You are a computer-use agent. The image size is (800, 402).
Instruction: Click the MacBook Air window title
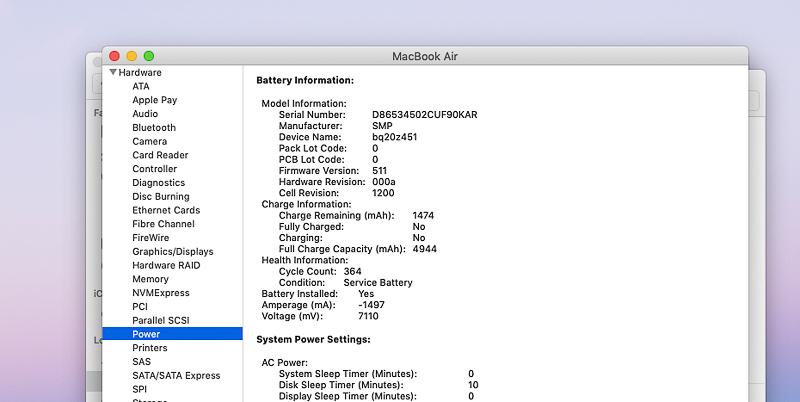(425, 56)
